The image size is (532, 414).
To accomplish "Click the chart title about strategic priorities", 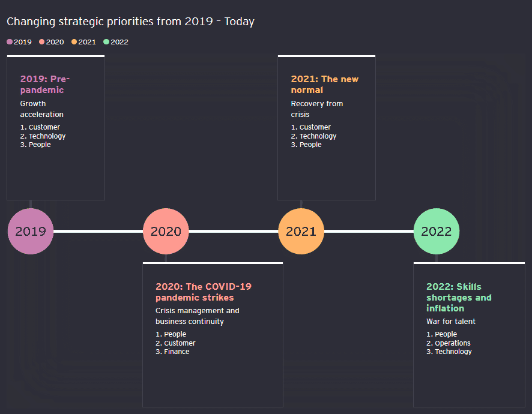I will [x=130, y=22].
